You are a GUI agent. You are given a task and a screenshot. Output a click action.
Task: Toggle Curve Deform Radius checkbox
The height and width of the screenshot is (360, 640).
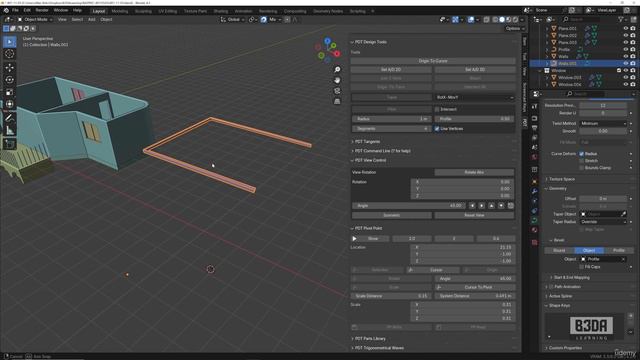582,154
